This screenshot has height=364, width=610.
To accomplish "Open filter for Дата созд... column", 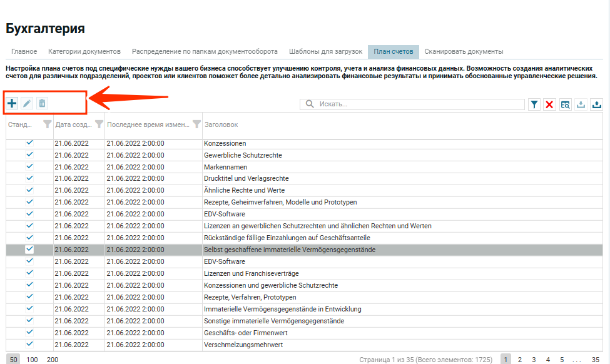I will click(x=98, y=124).
